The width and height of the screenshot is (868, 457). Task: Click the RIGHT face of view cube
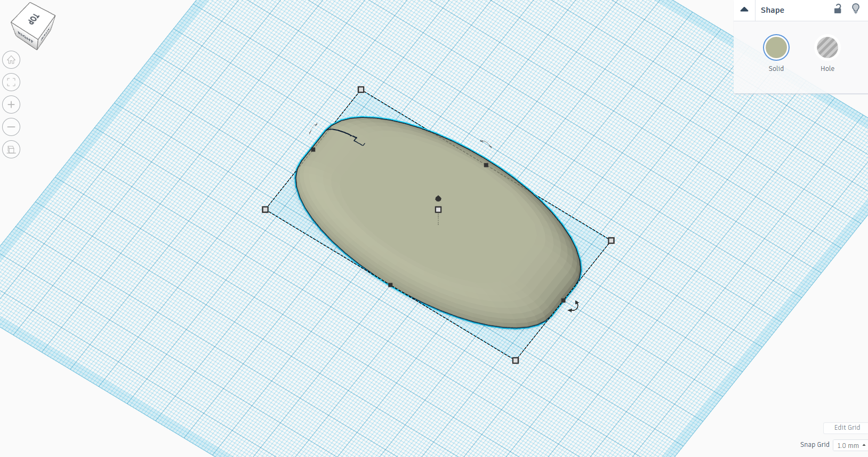[x=25, y=37]
